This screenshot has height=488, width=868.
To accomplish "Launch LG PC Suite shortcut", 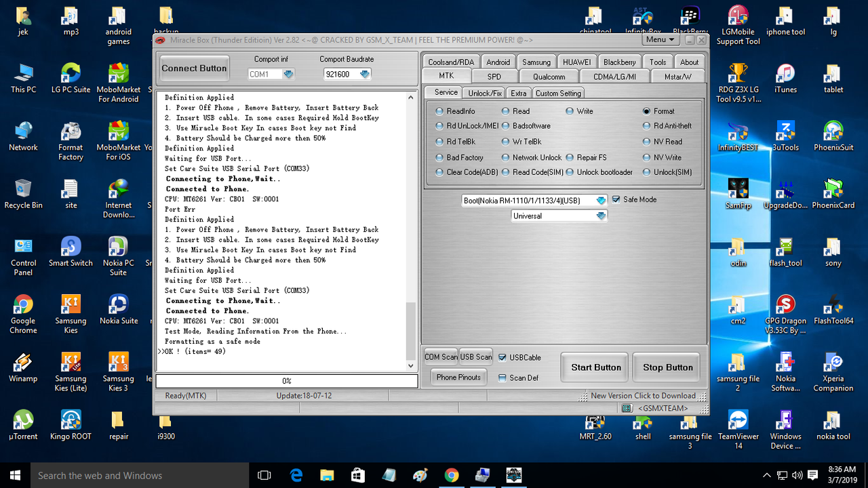I will (71, 79).
